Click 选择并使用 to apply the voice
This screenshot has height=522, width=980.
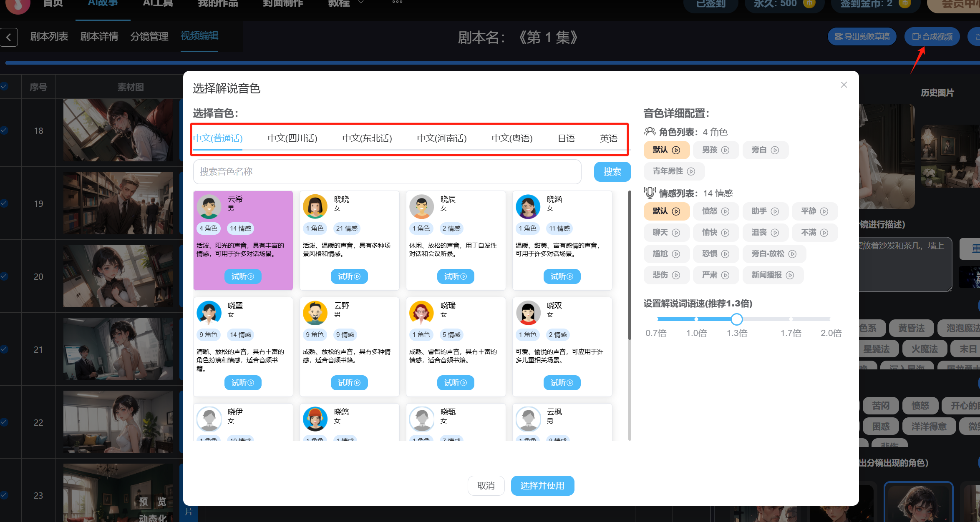tap(542, 485)
